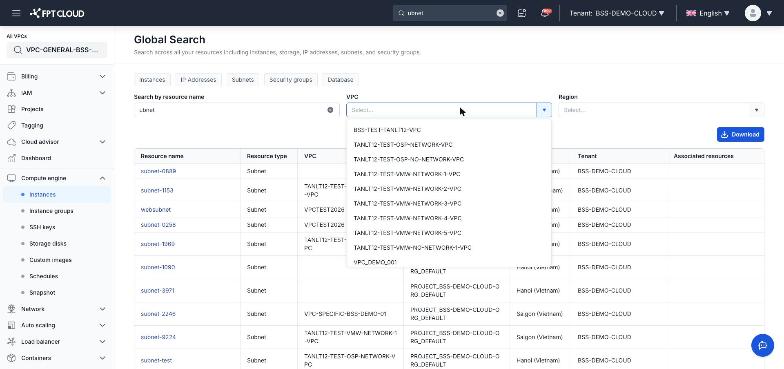Open the VPC-GENERAL-BSS VPC selector

tap(57, 50)
